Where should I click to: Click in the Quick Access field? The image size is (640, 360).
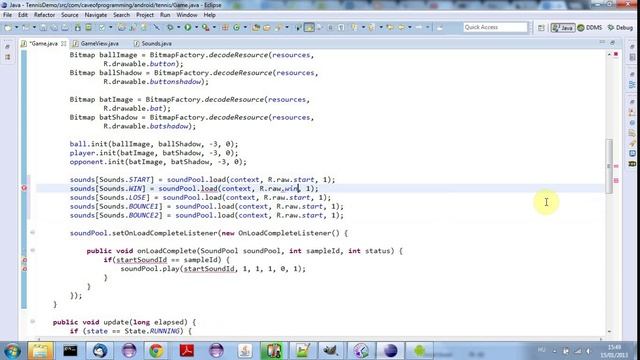495,27
